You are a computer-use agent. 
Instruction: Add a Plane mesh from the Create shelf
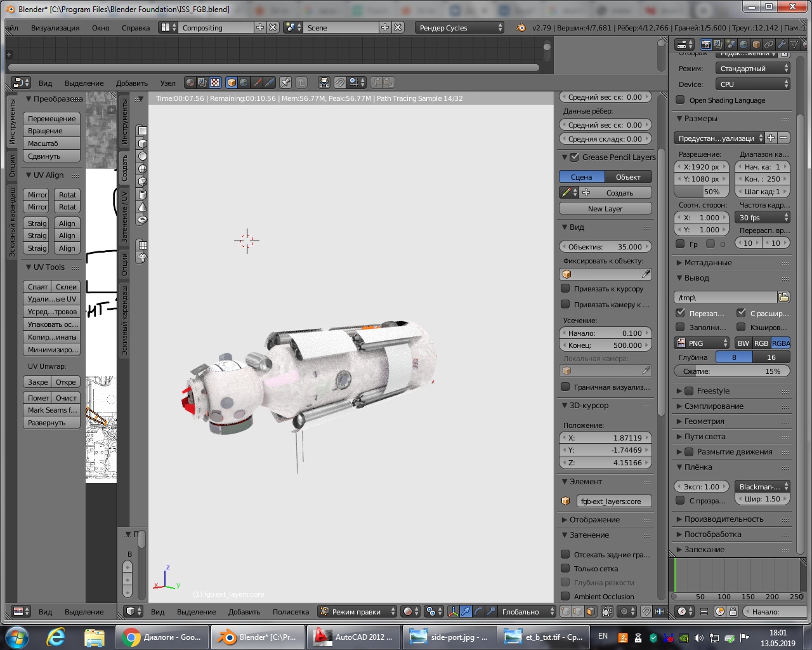click(143, 131)
